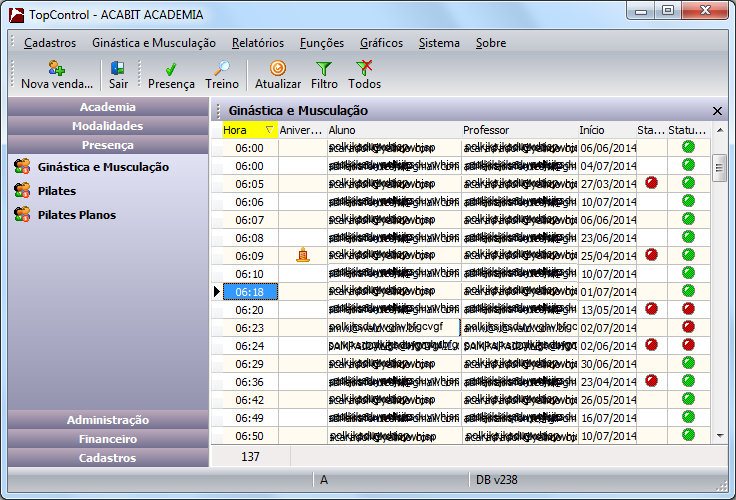Screen dimensions: 736x500
Task: Sort by the Sta... column header
Action: coord(652,130)
